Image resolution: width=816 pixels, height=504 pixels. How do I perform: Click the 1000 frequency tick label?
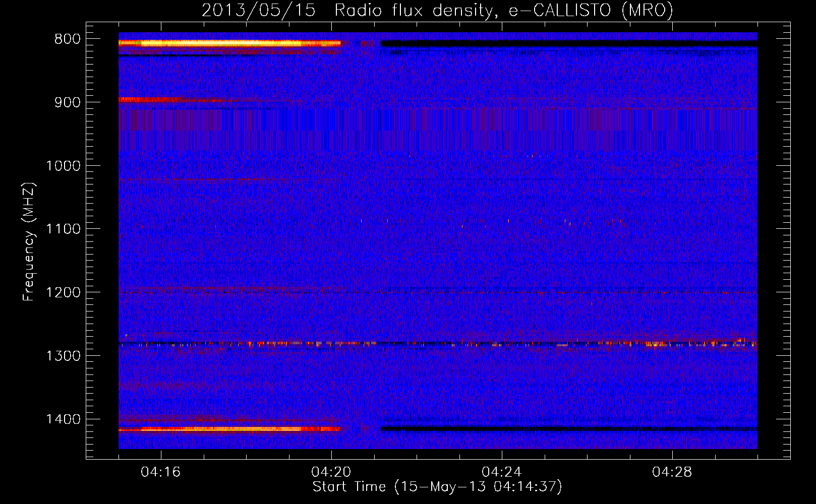[63, 166]
